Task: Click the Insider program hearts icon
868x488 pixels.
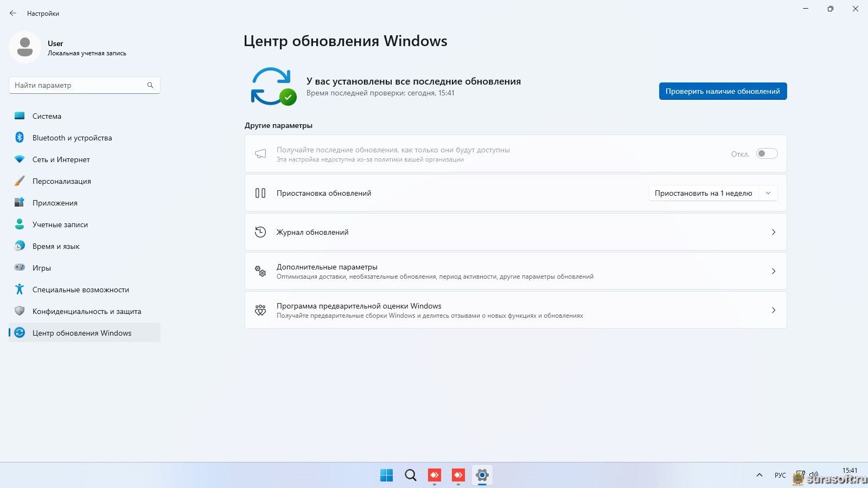Action: [260, 310]
